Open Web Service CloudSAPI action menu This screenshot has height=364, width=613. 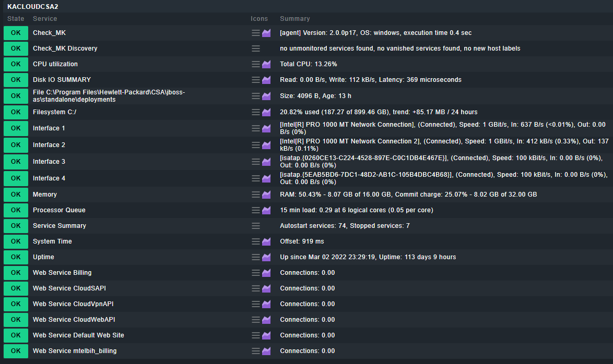[x=256, y=288]
